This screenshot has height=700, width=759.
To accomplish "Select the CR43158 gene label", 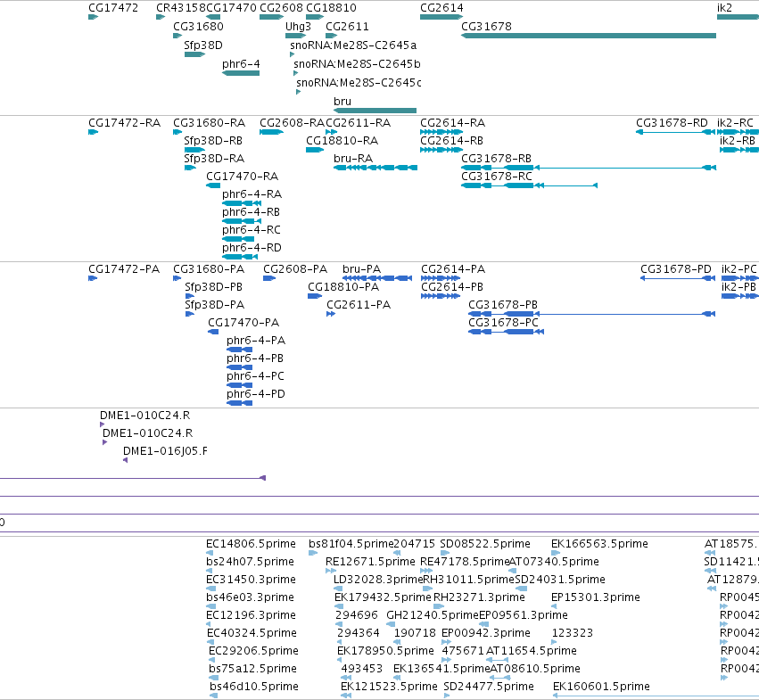I will (x=181, y=8).
